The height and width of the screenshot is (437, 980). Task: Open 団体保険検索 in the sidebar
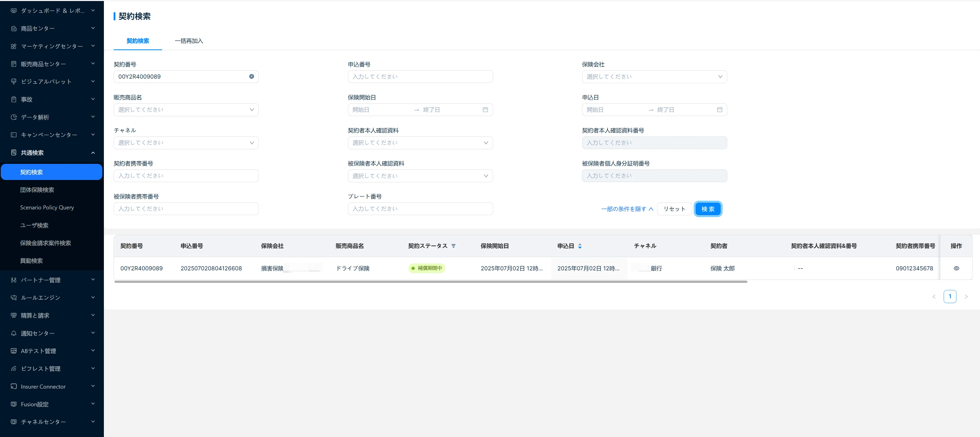37,190
